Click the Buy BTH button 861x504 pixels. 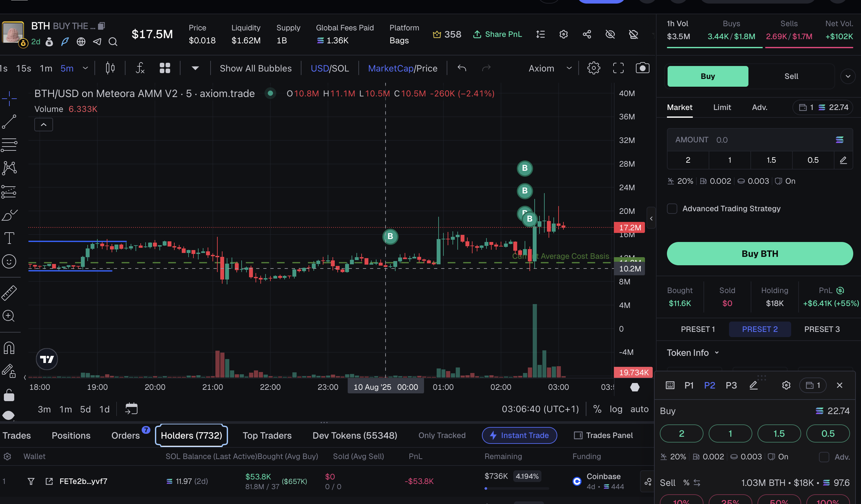point(760,254)
